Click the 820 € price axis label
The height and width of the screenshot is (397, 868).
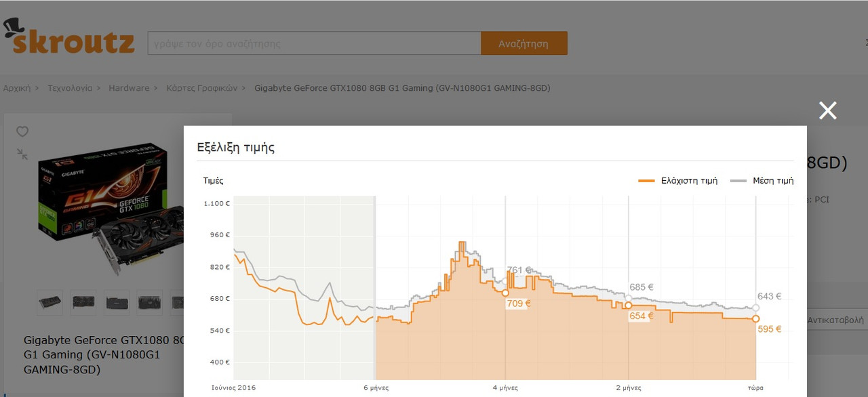point(219,267)
